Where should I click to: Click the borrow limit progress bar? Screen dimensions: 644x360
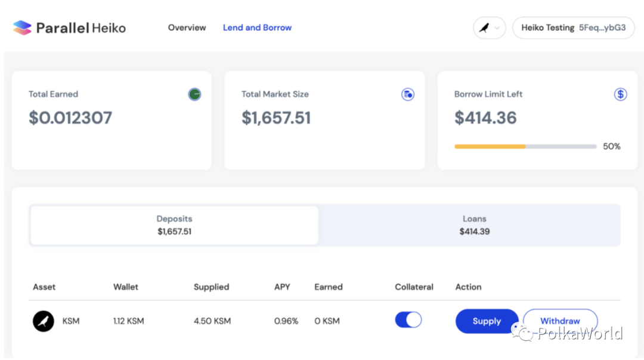click(525, 146)
